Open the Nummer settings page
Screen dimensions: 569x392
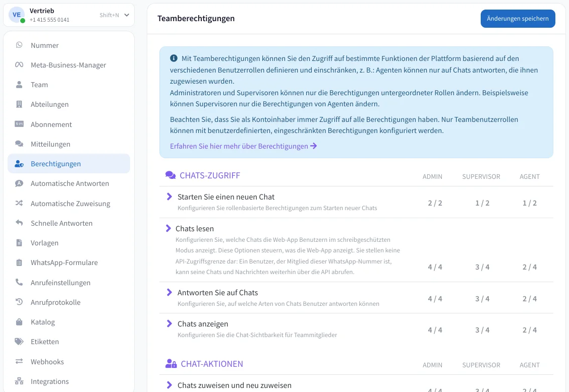point(69,45)
